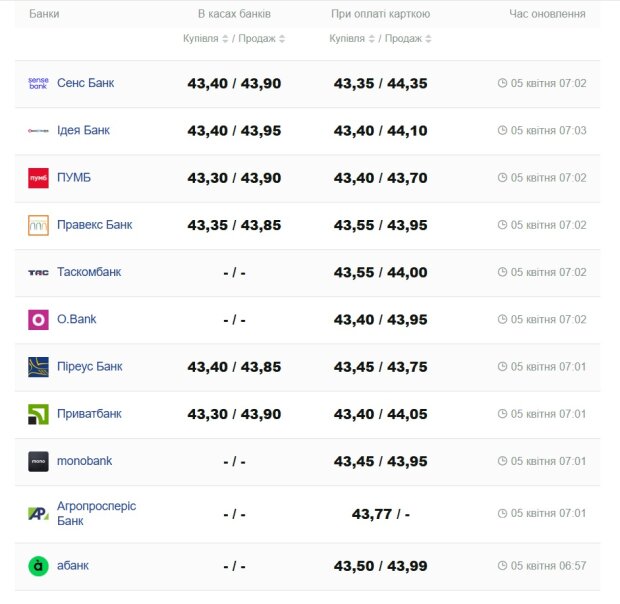The width and height of the screenshot is (620, 604).
Task: Click the Ідея Банк logo icon
Action: (38, 131)
